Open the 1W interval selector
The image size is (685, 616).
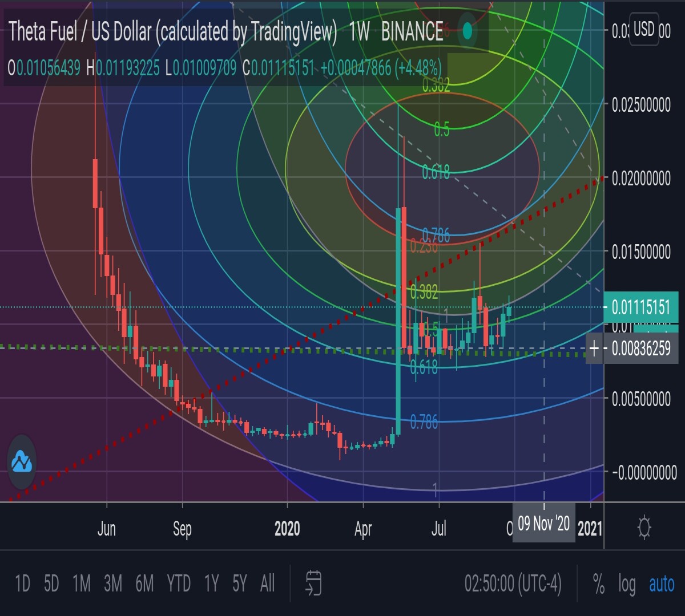[360, 32]
